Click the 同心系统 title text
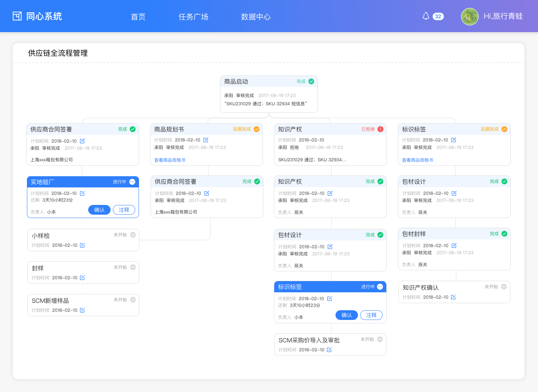The height and width of the screenshot is (392, 538). (44, 16)
